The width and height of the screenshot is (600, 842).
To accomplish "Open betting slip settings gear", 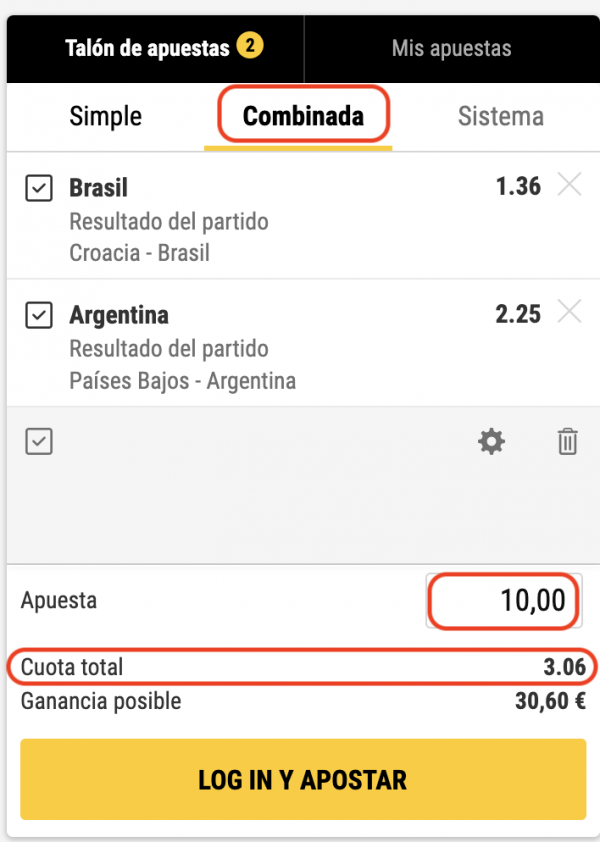I will click(x=491, y=442).
